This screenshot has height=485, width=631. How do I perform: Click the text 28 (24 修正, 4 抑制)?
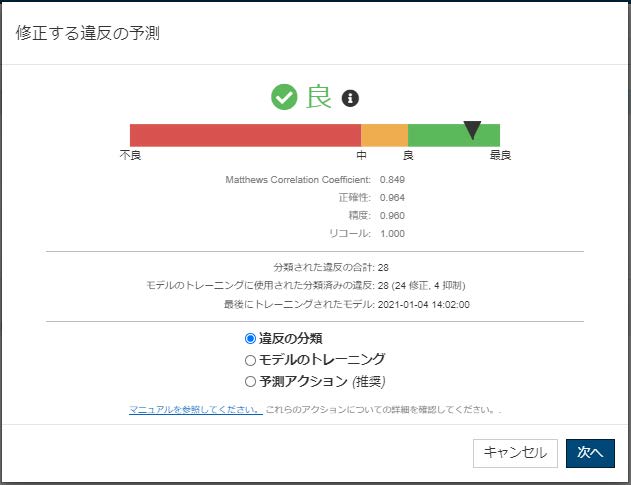point(421,286)
